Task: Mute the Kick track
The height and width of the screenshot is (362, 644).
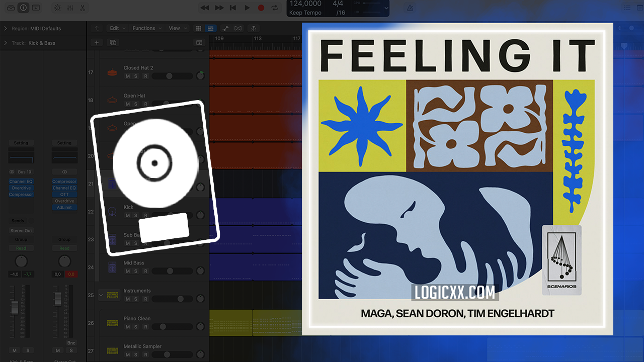Action: 128,216
